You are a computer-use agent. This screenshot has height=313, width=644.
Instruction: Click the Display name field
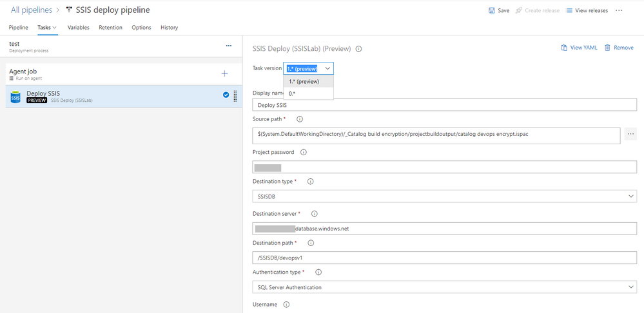coord(444,105)
